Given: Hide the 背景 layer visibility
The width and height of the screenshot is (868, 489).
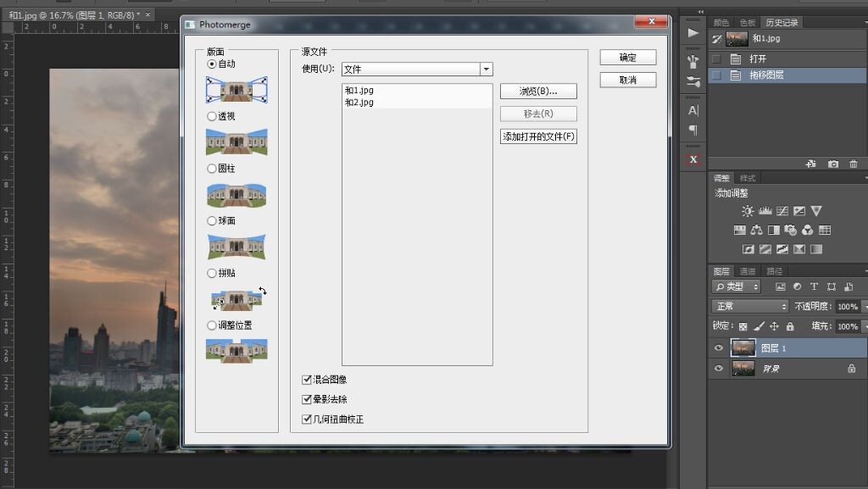Looking at the screenshot, I should coord(719,369).
